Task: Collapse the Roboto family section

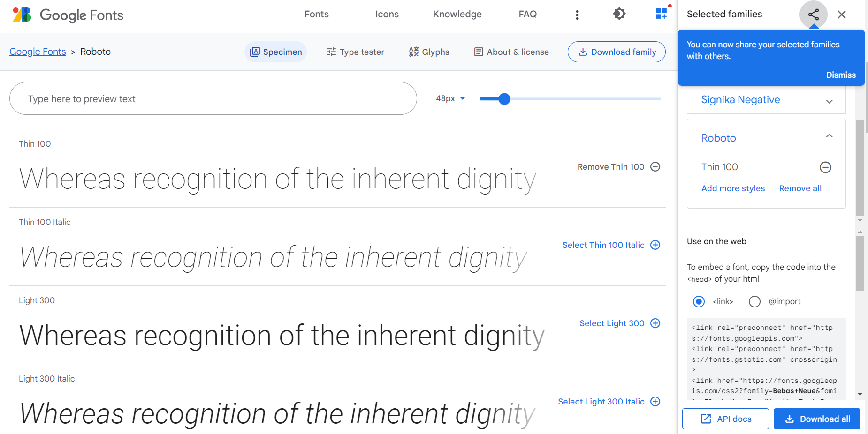Action: pos(829,136)
